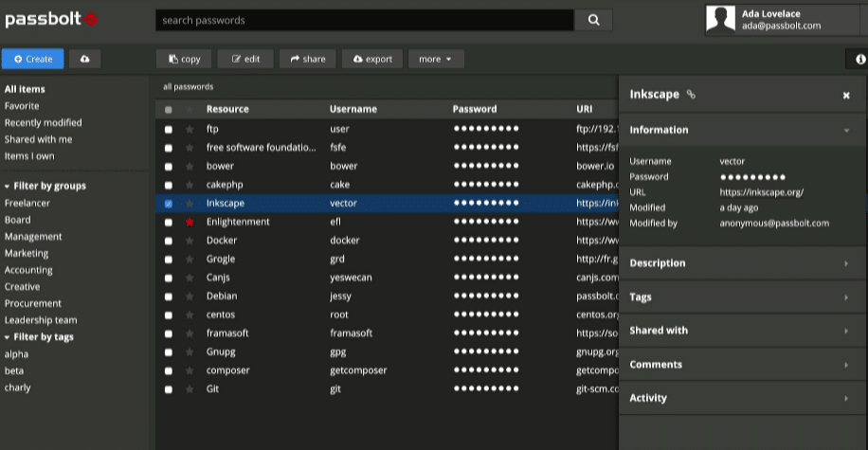The height and width of the screenshot is (450, 868).
Task: Show Shared with me passwords
Action: (x=38, y=139)
